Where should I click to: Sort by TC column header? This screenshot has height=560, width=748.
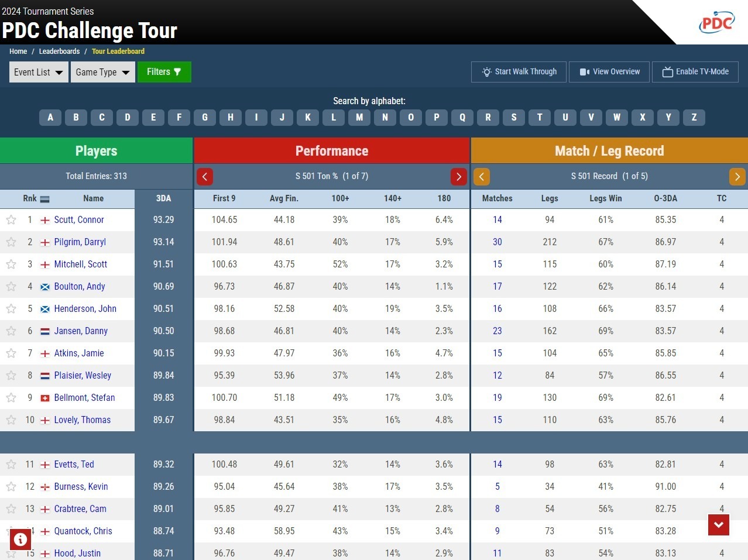coord(722,198)
